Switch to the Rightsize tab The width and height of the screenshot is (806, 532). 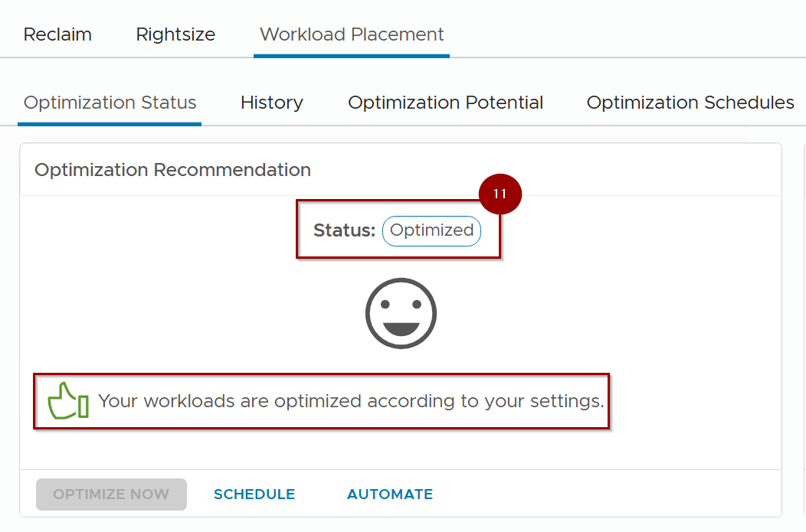(175, 34)
